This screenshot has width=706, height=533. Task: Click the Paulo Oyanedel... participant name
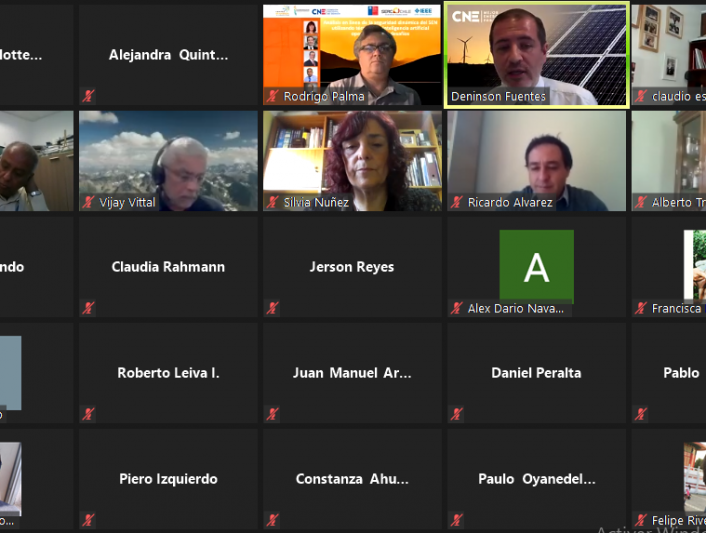click(x=536, y=479)
